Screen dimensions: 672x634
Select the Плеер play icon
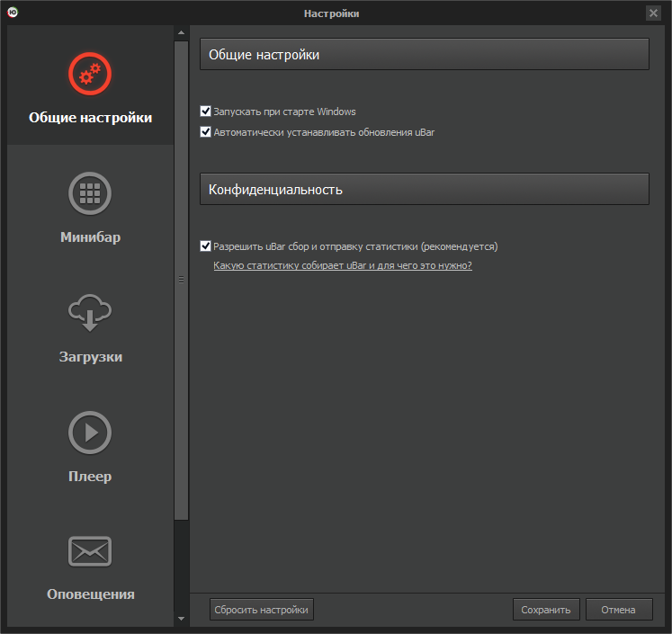90,433
